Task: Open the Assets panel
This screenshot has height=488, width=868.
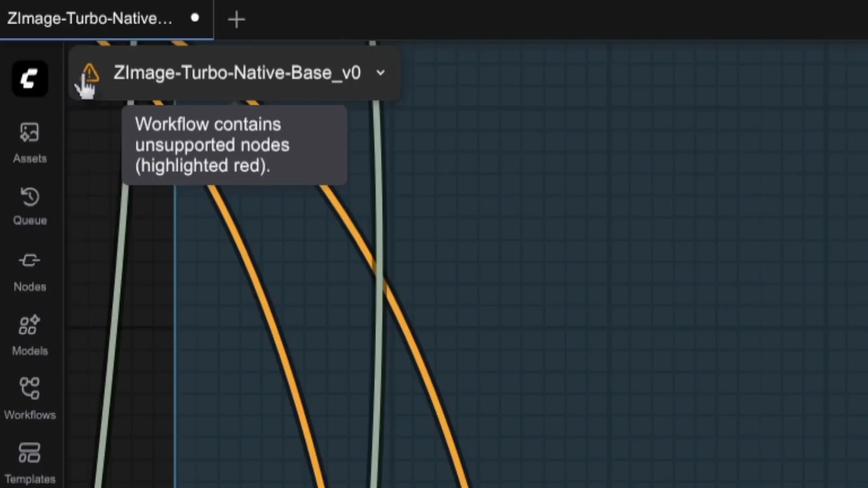Action: coord(29,142)
